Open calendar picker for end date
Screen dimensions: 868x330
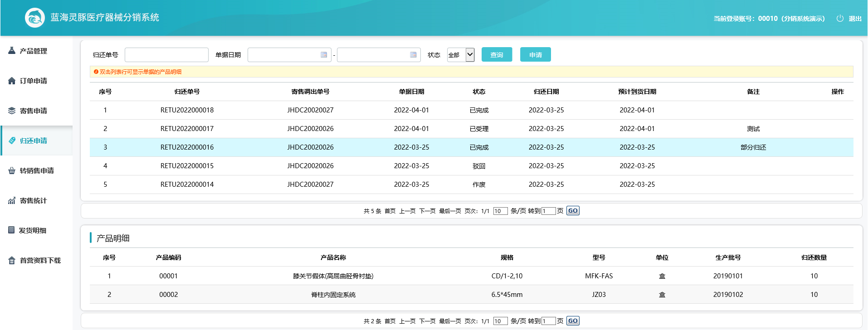click(x=413, y=55)
